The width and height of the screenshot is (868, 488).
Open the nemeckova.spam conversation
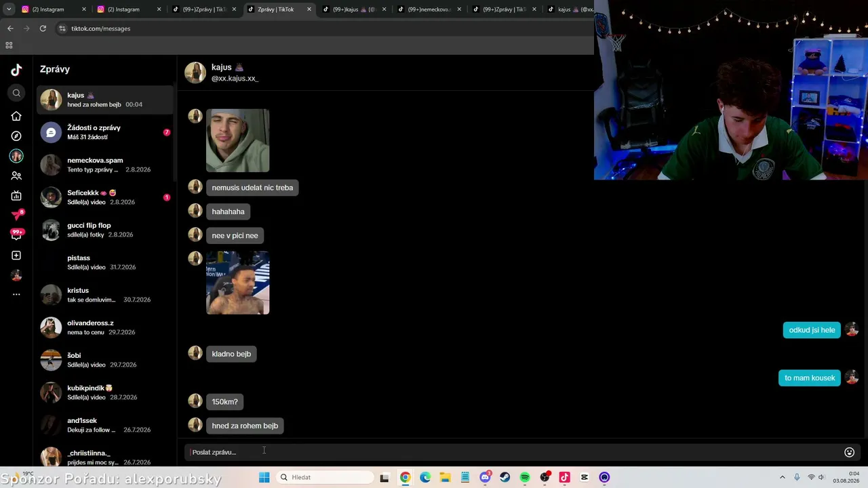point(104,165)
